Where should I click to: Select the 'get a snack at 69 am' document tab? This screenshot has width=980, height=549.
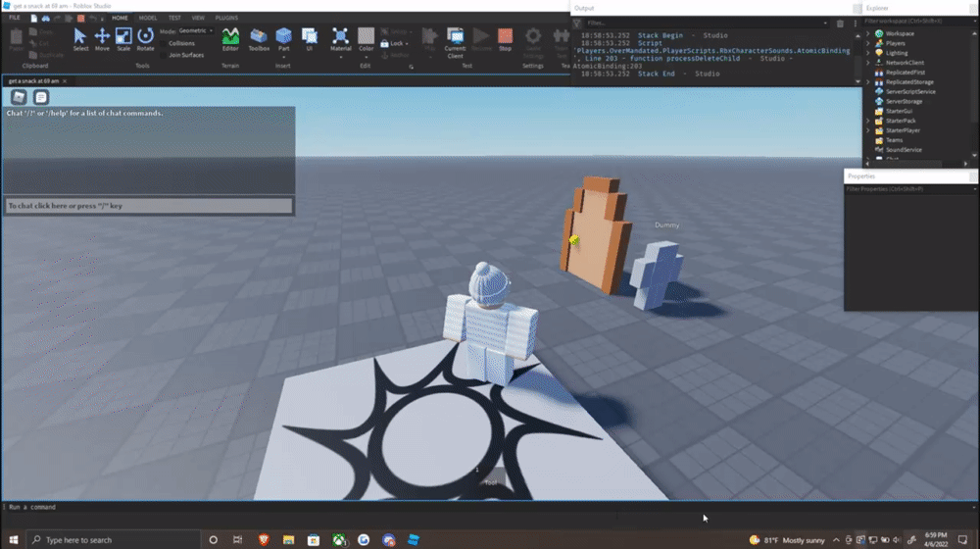click(33, 81)
